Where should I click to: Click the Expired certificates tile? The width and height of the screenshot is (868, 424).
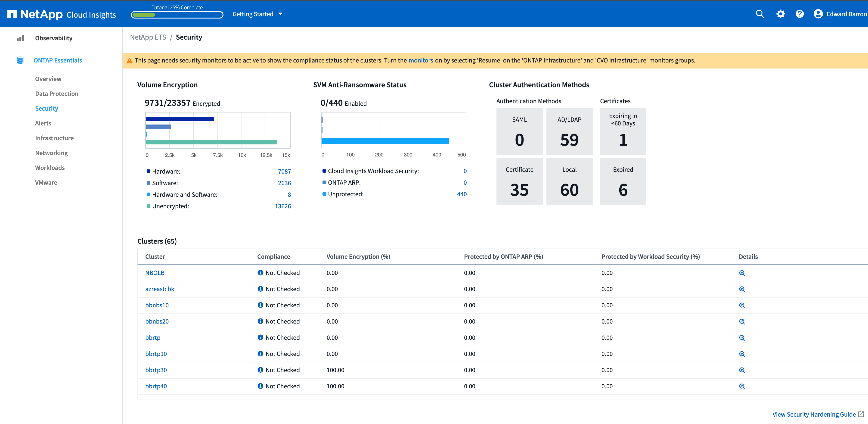[623, 181]
